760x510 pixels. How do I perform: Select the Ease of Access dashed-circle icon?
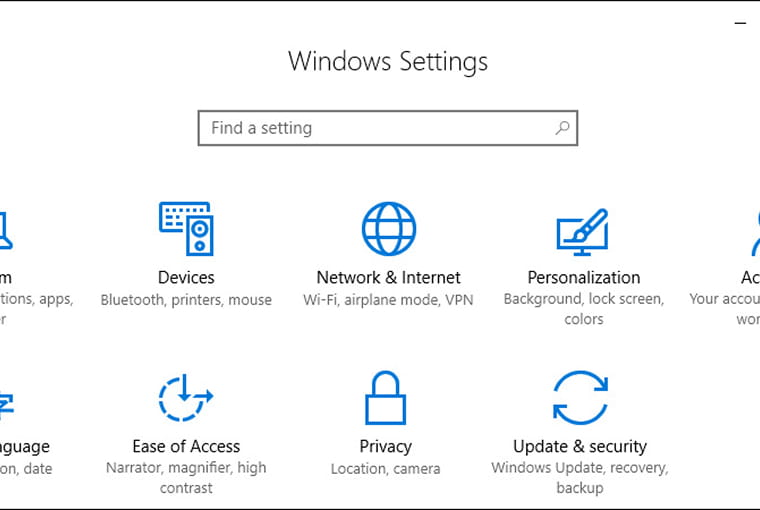[x=186, y=399]
